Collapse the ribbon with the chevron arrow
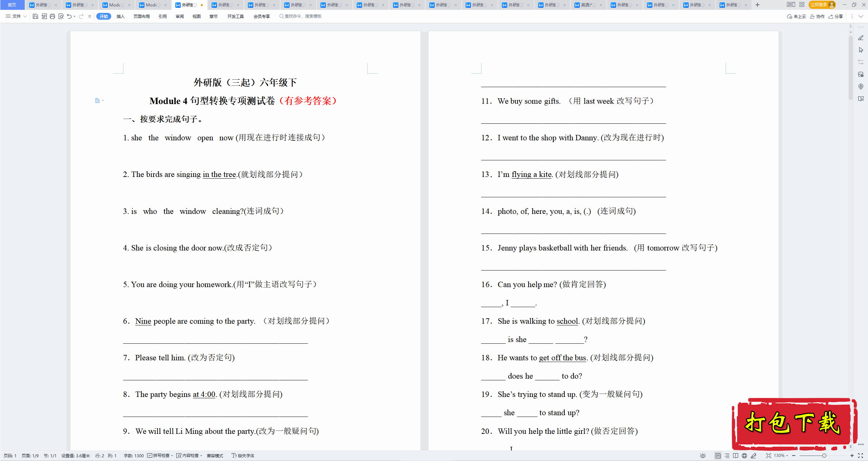Screen dimensions: 868x461 point(861,16)
